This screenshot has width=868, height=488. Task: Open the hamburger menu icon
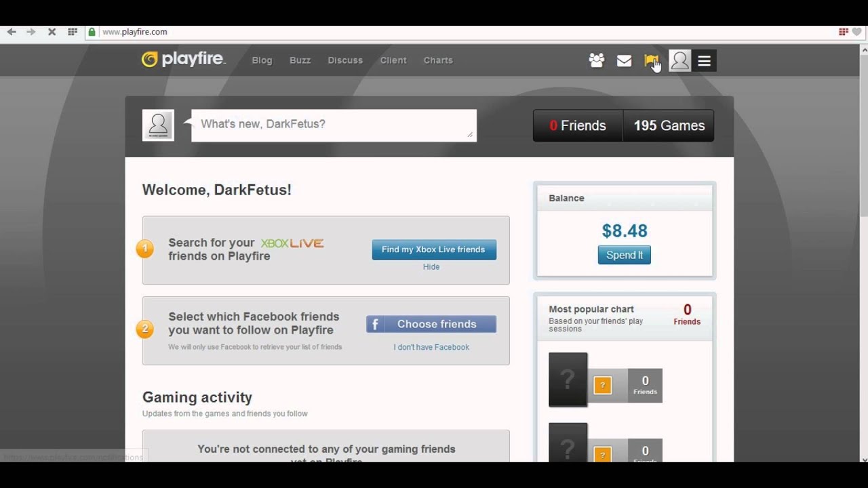point(705,61)
